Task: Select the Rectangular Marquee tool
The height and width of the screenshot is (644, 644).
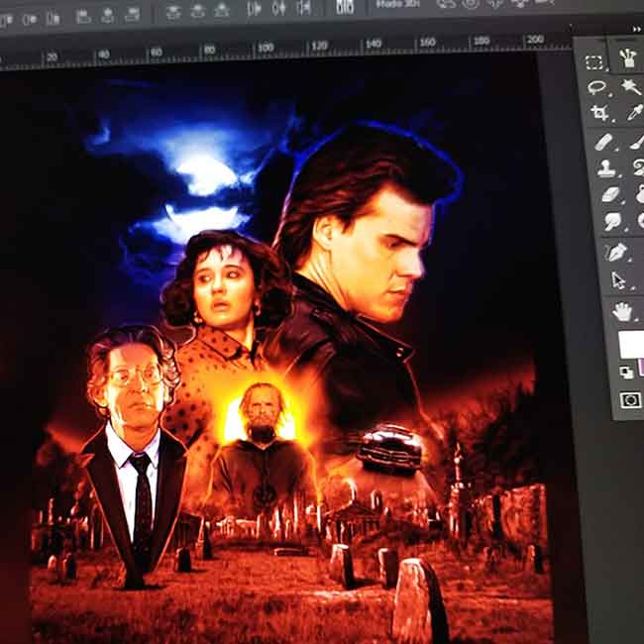Action: pyautogui.click(x=593, y=62)
